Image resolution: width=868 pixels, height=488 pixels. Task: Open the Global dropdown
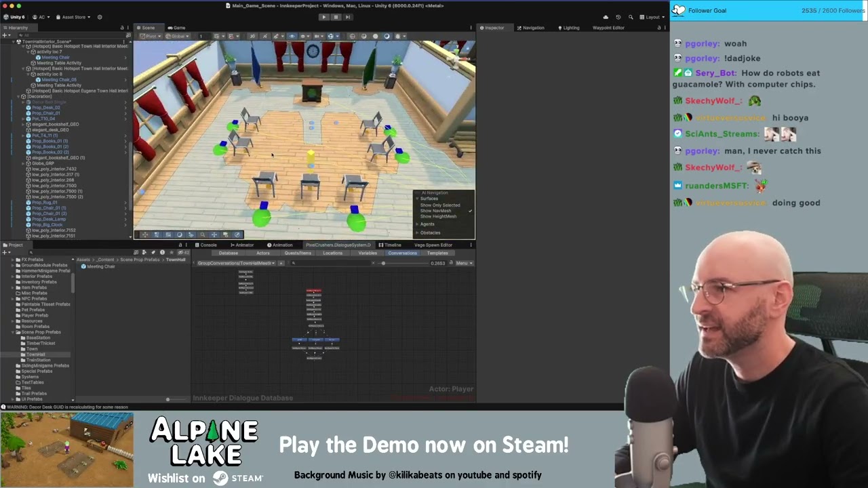tap(178, 36)
